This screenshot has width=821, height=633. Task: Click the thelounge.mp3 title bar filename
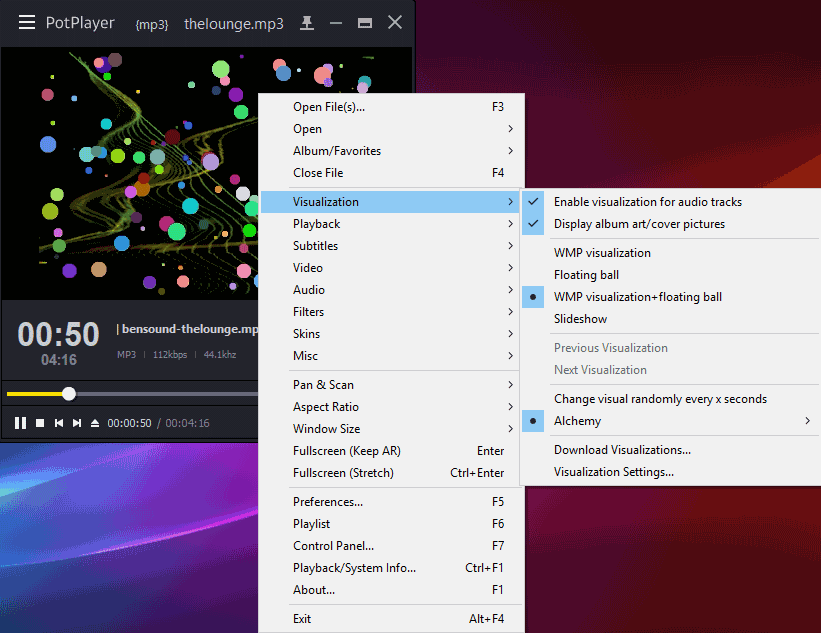coord(234,24)
